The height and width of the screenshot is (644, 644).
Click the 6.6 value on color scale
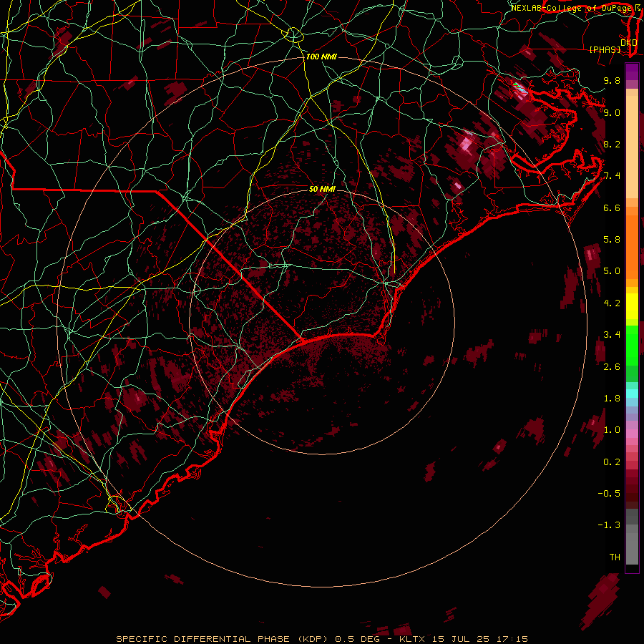(612, 208)
